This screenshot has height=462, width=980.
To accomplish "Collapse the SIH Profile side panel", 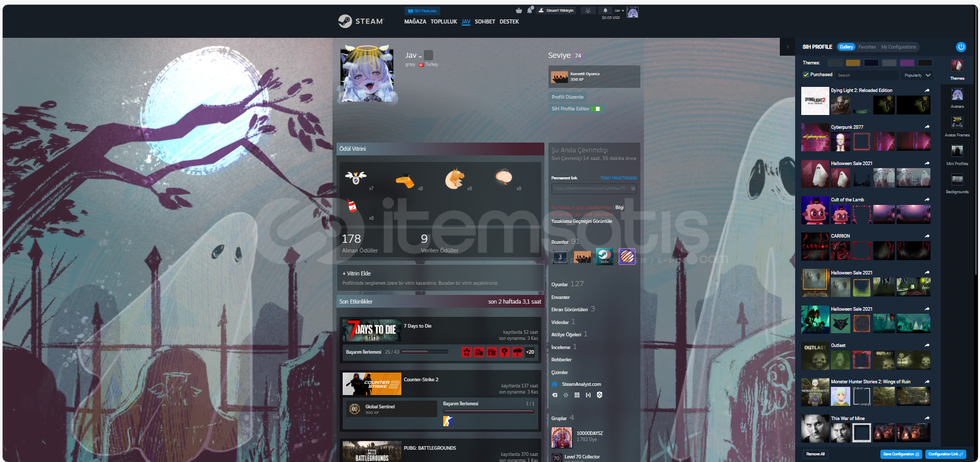I will point(787,47).
